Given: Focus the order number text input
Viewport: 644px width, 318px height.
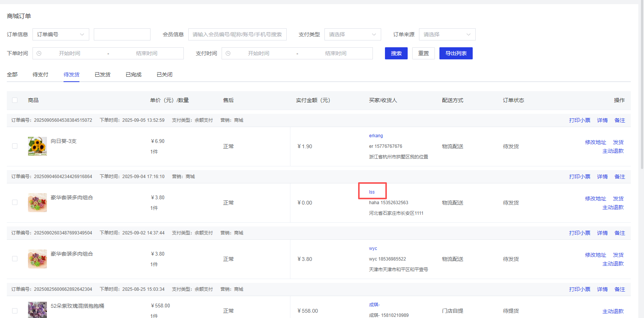Looking at the screenshot, I should click(122, 34).
